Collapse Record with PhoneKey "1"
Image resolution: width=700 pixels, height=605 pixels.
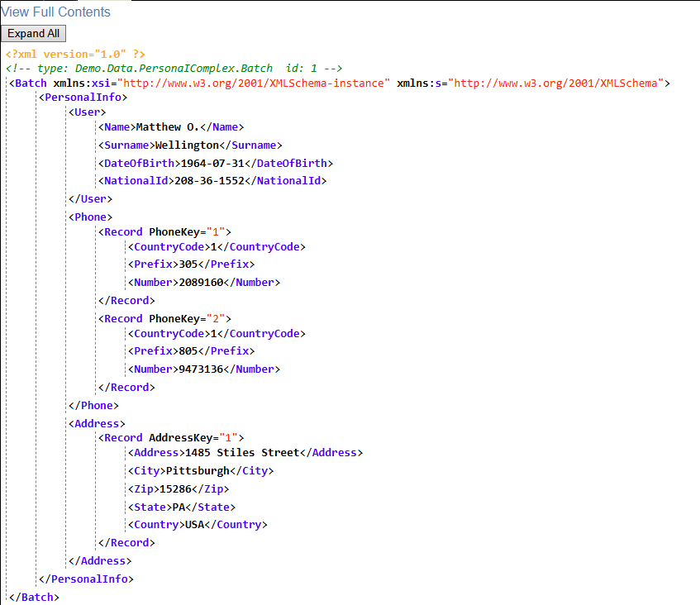click(123, 232)
